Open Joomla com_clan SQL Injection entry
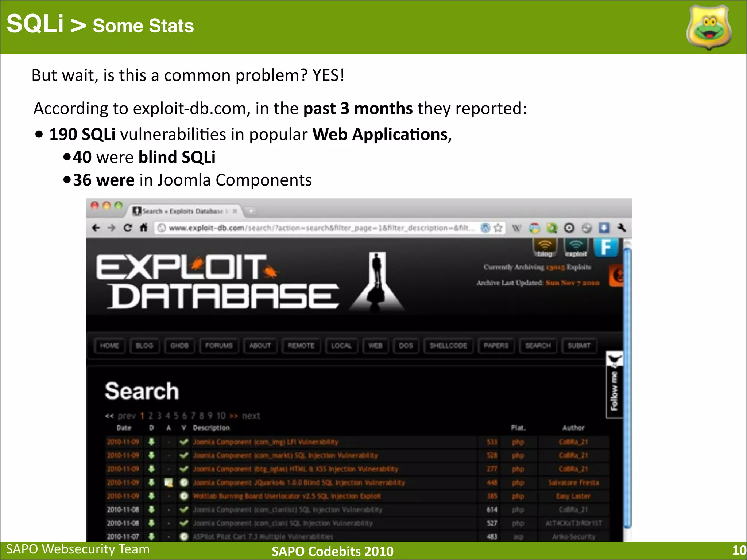Viewport: 747px width, 560px height. [283, 523]
